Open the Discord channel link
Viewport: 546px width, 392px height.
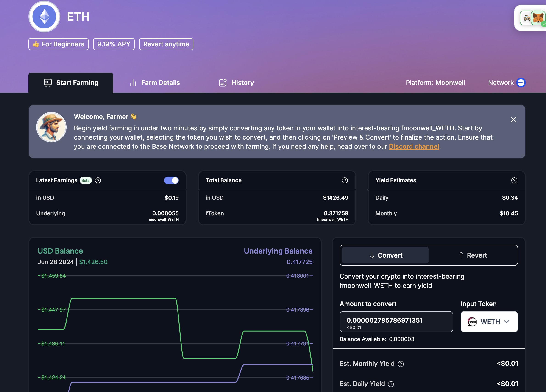pos(414,146)
